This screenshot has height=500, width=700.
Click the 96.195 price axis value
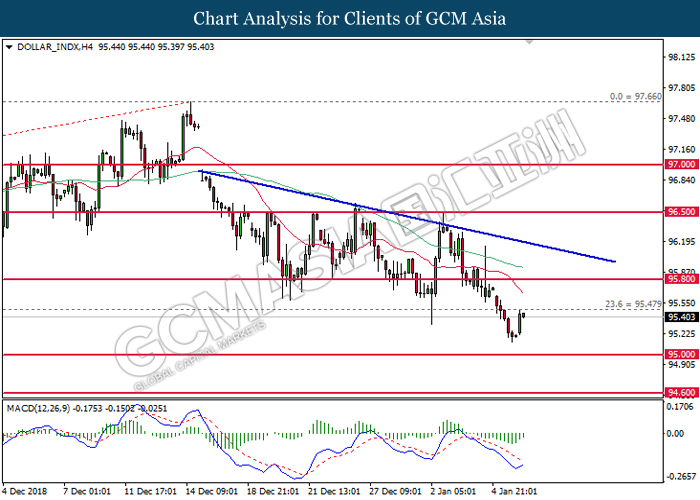pos(681,242)
